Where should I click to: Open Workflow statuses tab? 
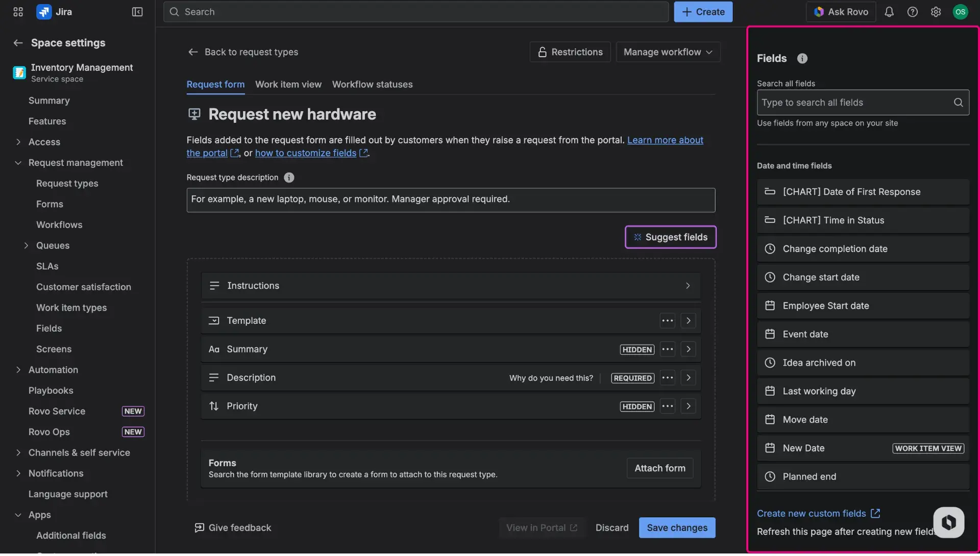(x=372, y=84)
